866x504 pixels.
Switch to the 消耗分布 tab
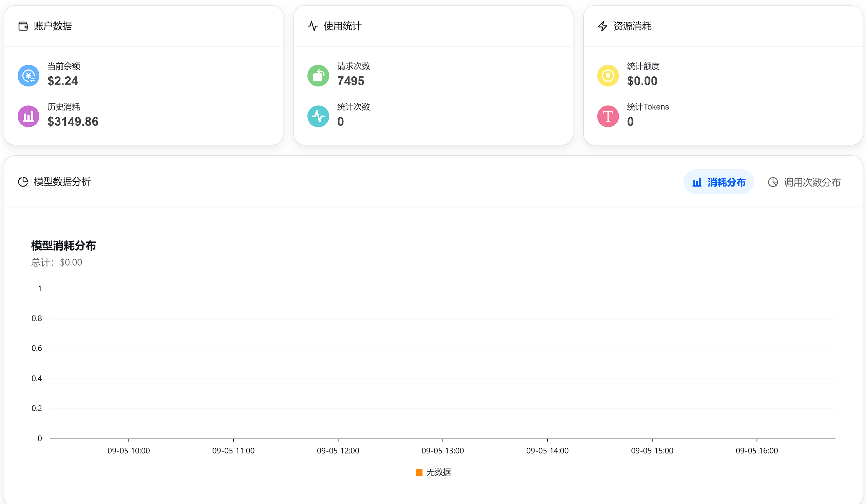[x=719, y=182]
